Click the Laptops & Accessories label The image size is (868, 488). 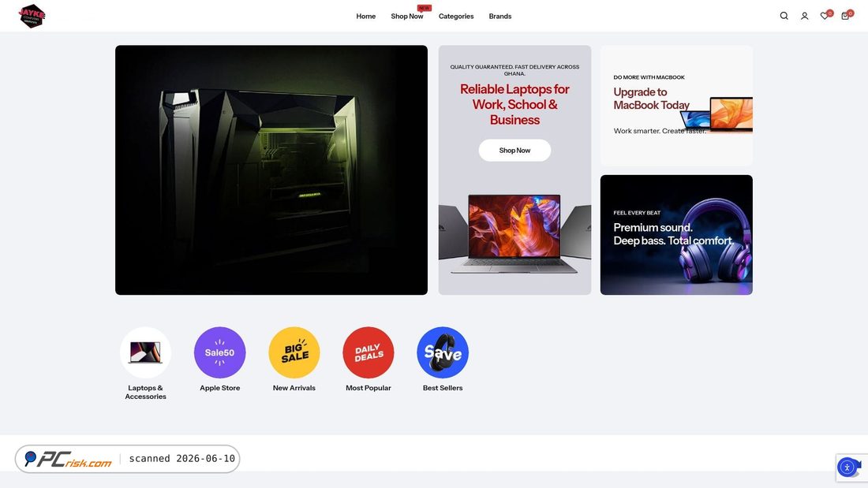click(x=146, y=393)
